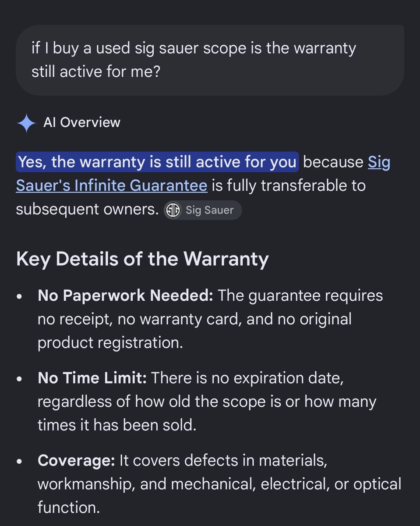Click the "times it has been sold." line
The width and height of the screenshot is (420, 526).
tap(117, 425)
